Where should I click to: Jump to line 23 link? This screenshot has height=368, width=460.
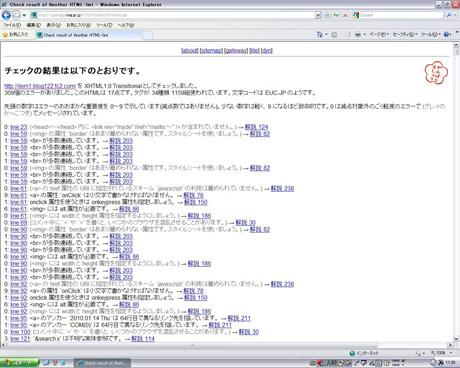19,127
